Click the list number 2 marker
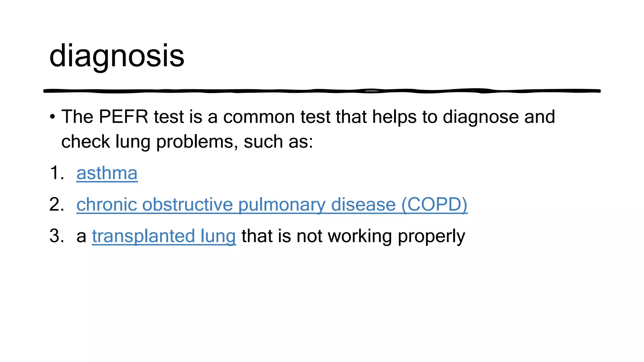The image size is (644, 362). tap(57, 205)
